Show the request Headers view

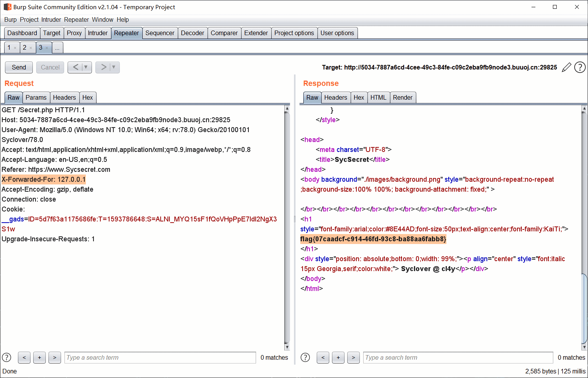64,98
